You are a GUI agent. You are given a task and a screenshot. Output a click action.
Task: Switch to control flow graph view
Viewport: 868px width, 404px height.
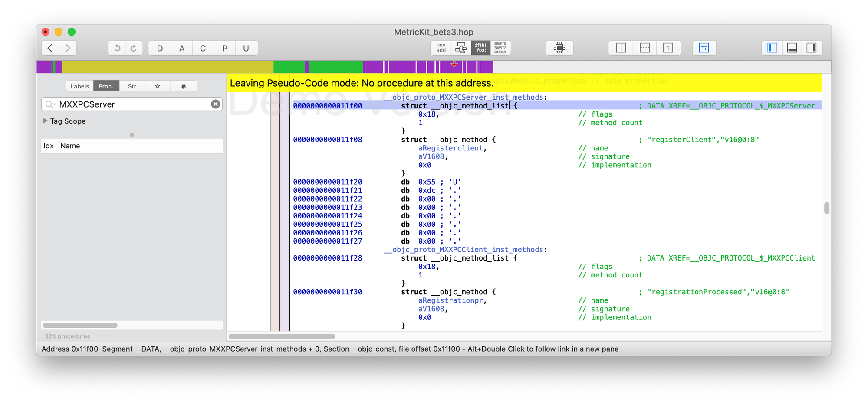[x=461, y=48]
